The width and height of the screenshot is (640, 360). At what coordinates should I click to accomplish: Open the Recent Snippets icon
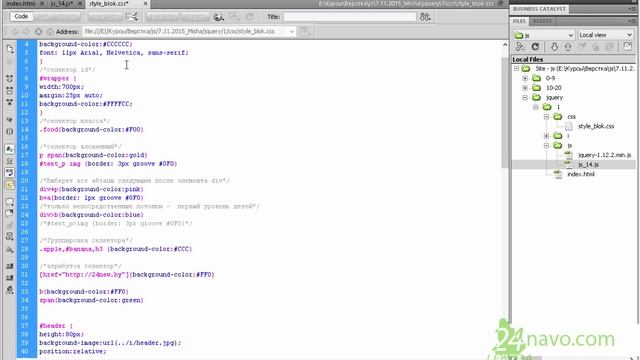10,236
